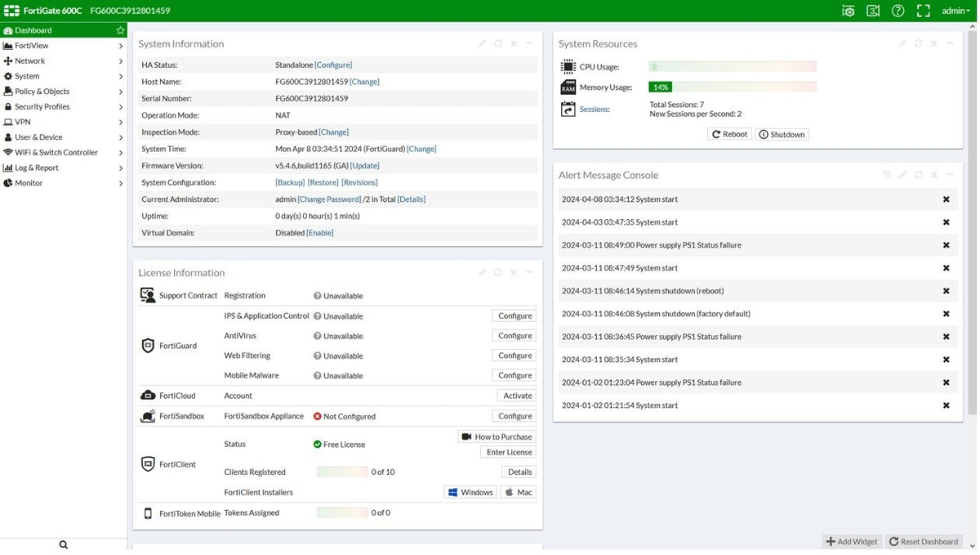This screenshot has height=555, width=980.
Task: Click Change link for Inspection Mode
Action: [x=334, y=132]
